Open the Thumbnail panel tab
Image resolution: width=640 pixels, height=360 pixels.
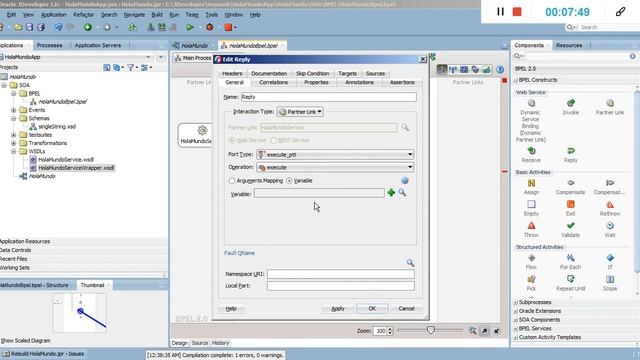tap(92, 285)
